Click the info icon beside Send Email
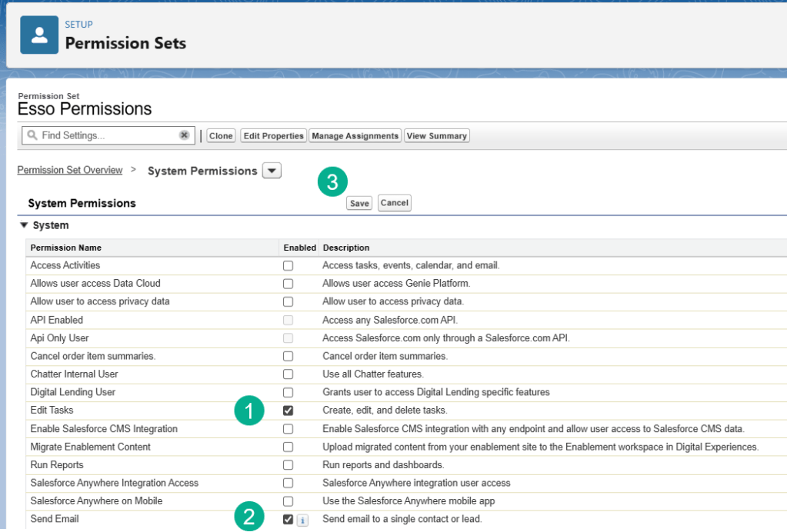The image size is (787, 532). 302,520
